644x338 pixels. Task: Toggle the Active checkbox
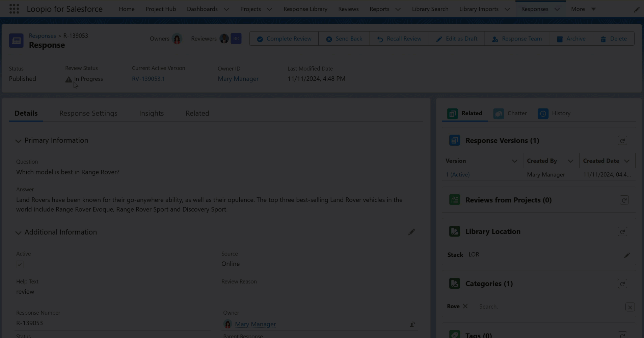(20, 265)
